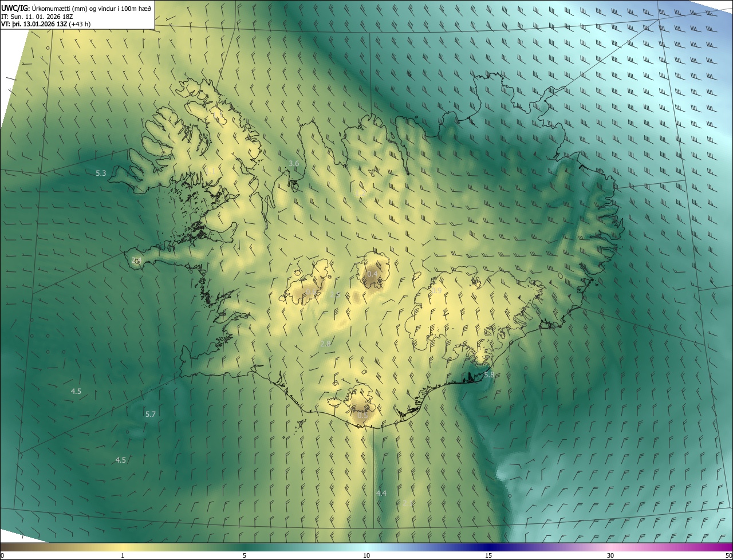733x560 pixels.
Task: Click the 0 tick on the color scale
Action: pyautogui.click(x=2, y=555)
